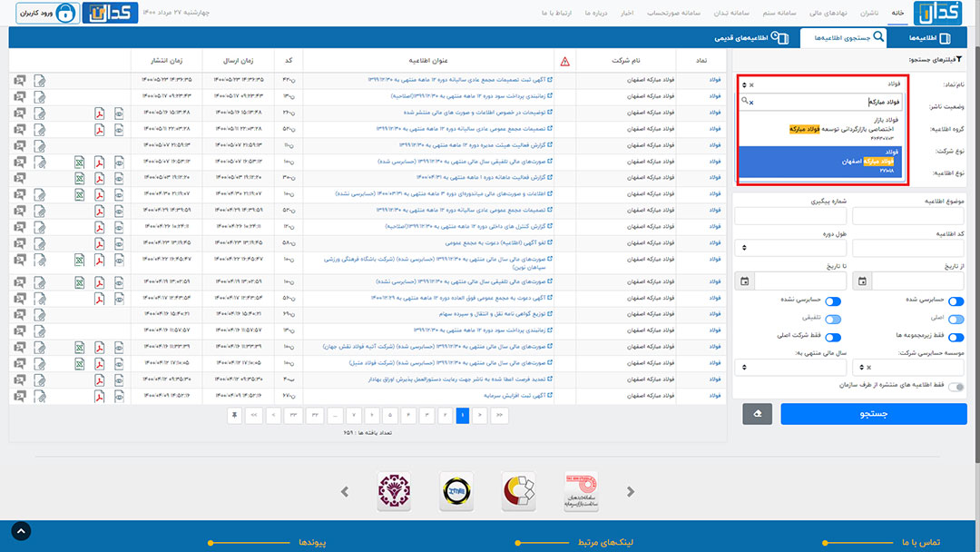Go to next page with '>' button
Image resolution: width=980 pixels, height=552 pixels.
pyautogui.click(x=479, y=415)
